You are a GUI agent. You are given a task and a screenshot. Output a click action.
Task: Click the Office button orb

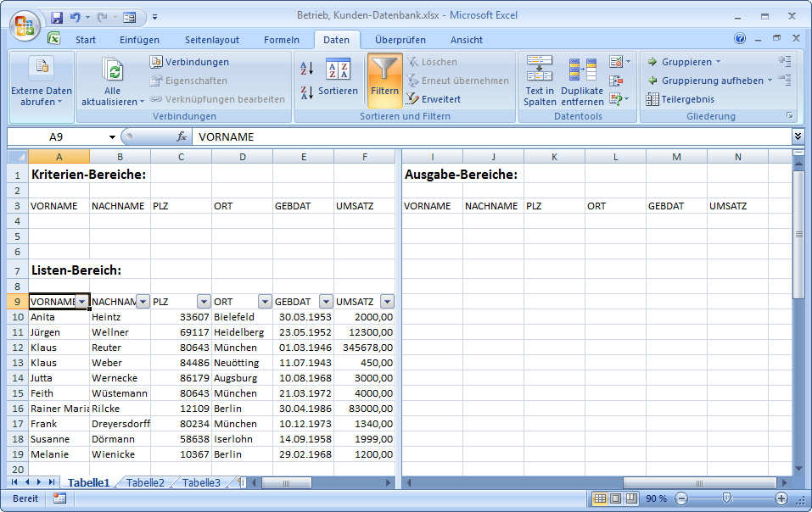[25, 23]
